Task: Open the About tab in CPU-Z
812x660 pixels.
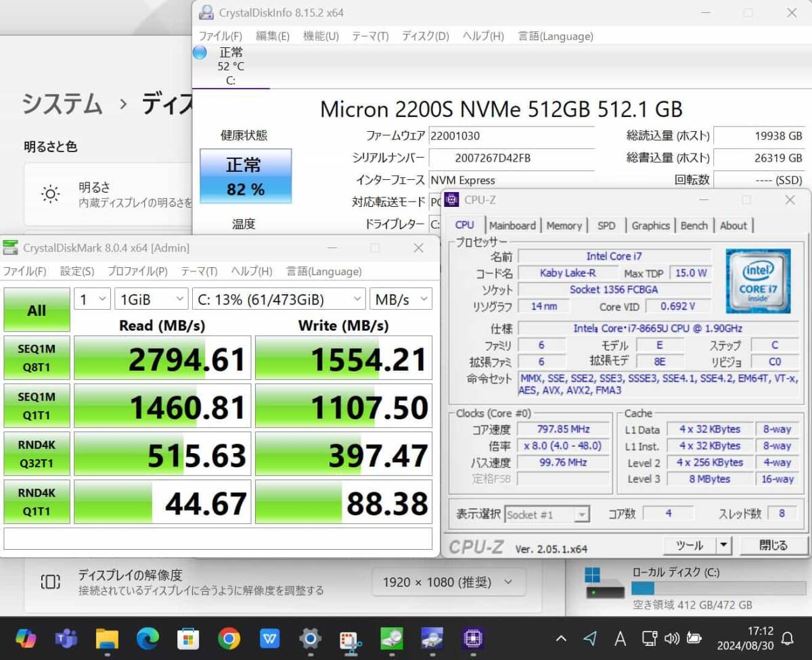Action: click(x=734, y=225)
